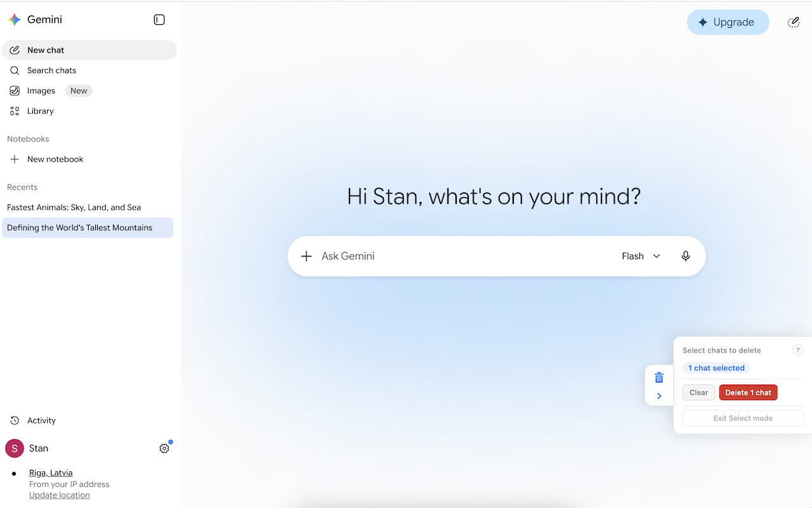The width and height of the screenshot is (812, 508).
Task: Select Defining the World's Tallest Mountains chat
Action: (x=88, y=228)
